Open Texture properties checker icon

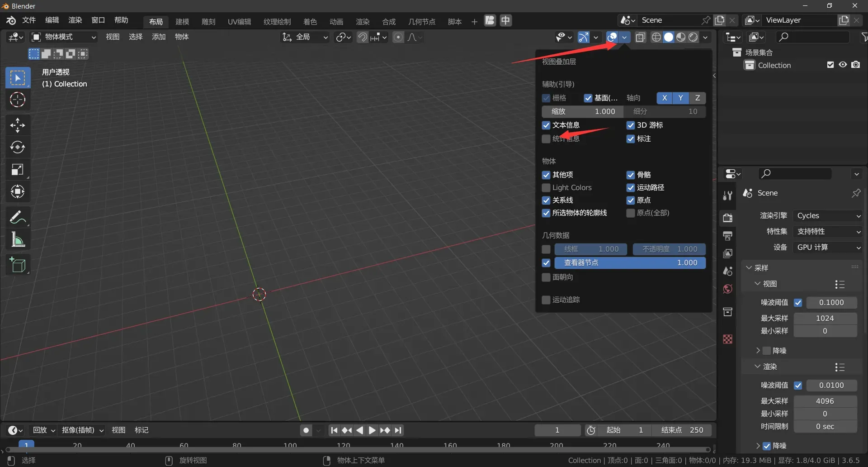click(x=727, y=339)
